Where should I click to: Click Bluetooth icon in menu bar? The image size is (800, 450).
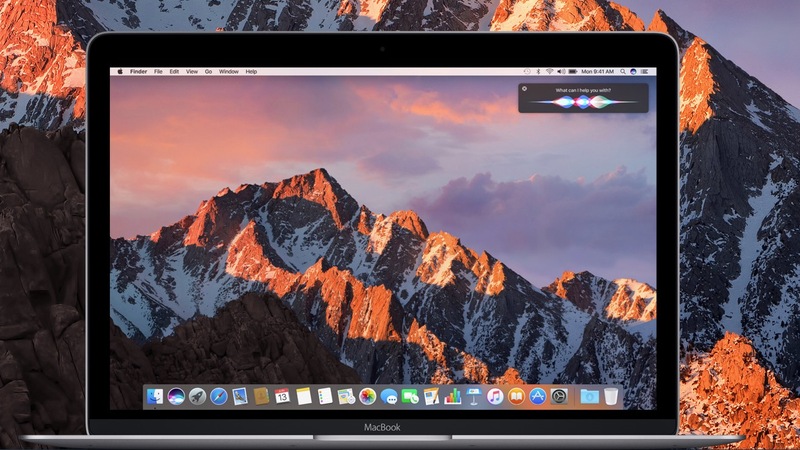point(538,72)
